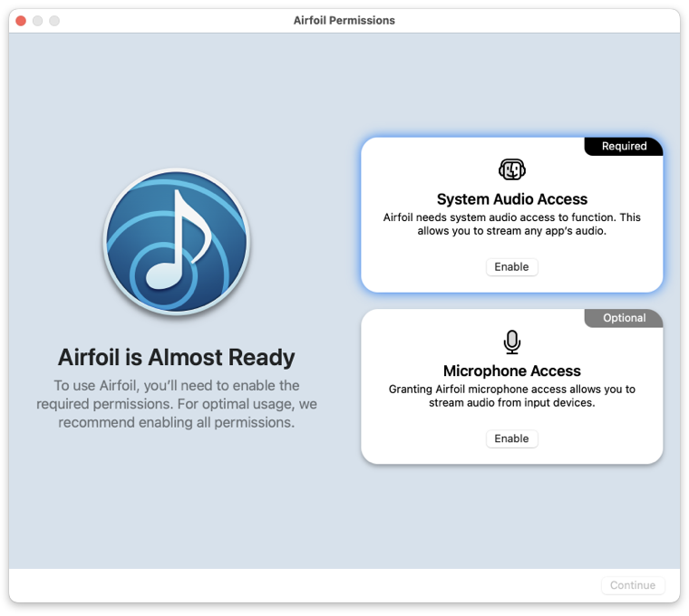
Task: Click the gray minimize window button
Action: point(38,21)
